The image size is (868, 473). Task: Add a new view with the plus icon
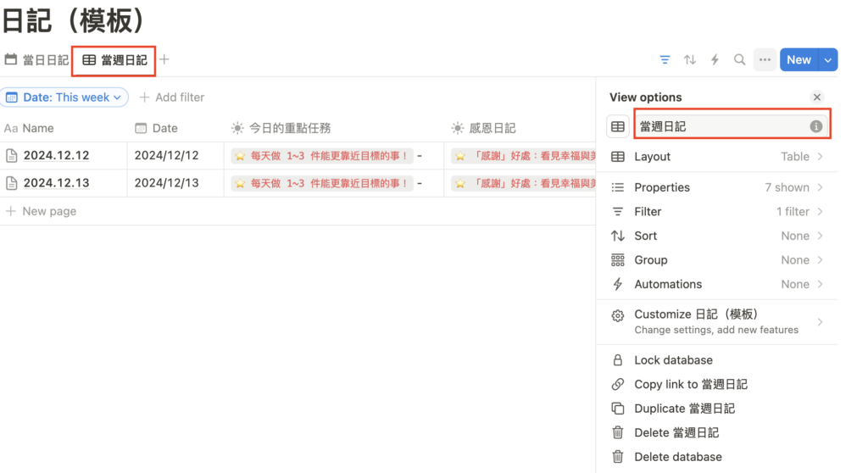click(164, 59)
